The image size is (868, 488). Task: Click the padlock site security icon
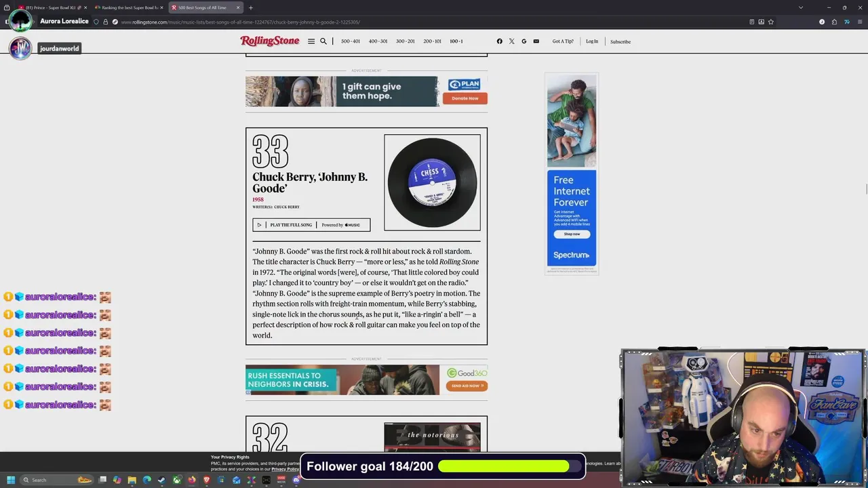pos(105,22)
